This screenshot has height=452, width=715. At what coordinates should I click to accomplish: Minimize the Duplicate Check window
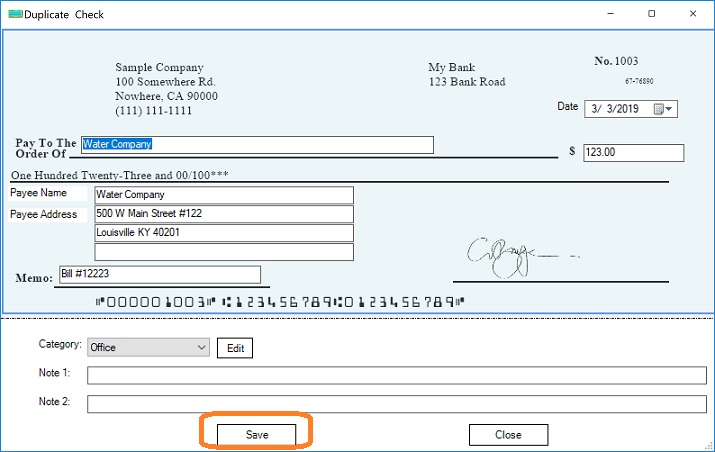pos(610,14)
